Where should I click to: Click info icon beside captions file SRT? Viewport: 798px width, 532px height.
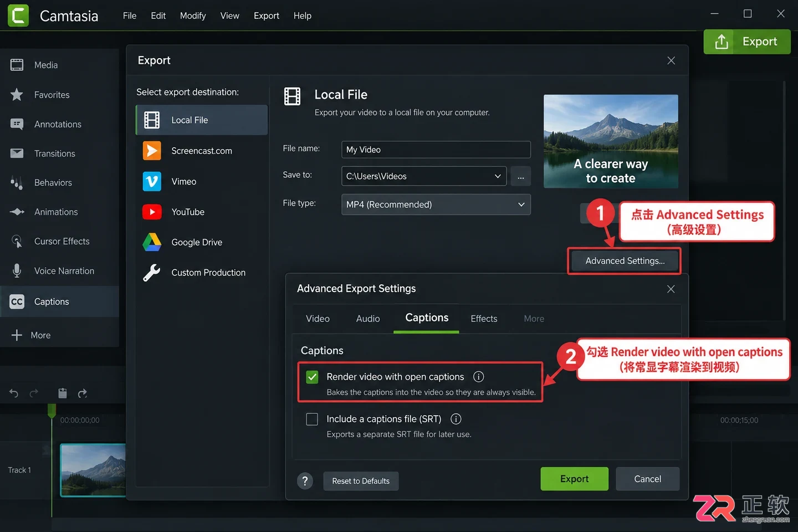[456, 419]
